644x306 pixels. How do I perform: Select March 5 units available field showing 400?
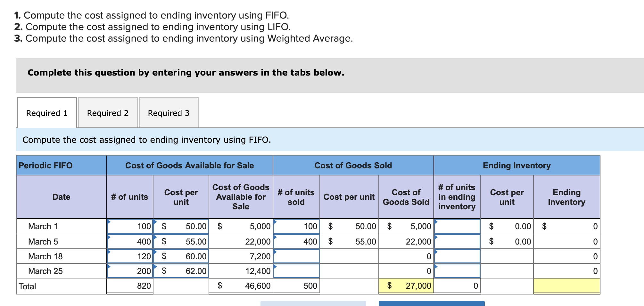pyautogui.click(x=130, y=241)
